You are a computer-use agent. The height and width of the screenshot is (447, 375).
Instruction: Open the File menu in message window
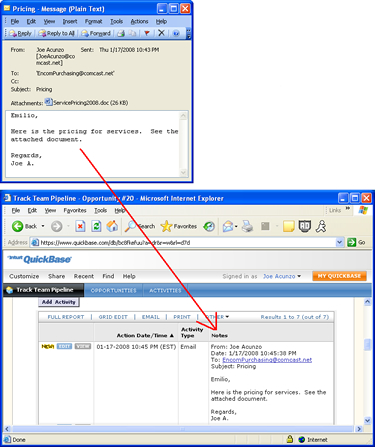pos(15,21)
